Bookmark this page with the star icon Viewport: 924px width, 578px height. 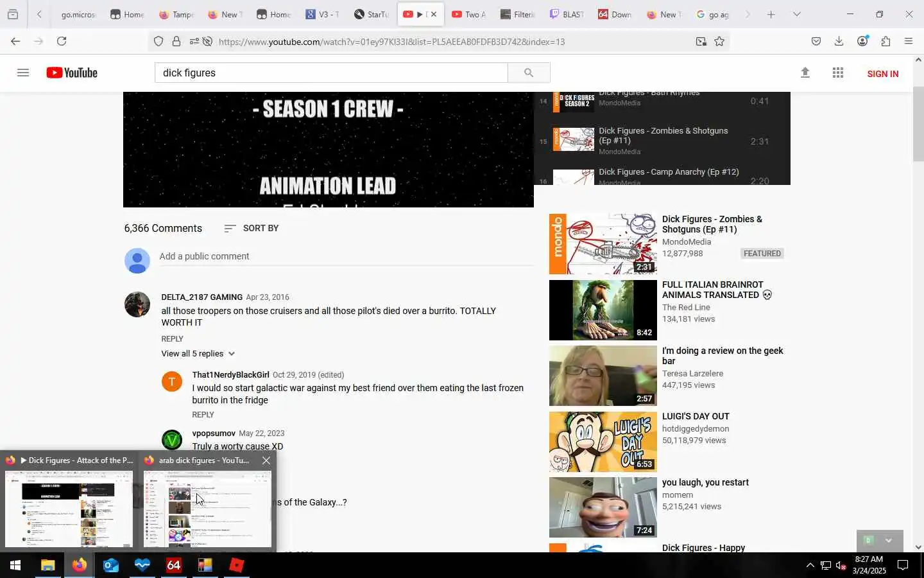(x=719, y=42)
